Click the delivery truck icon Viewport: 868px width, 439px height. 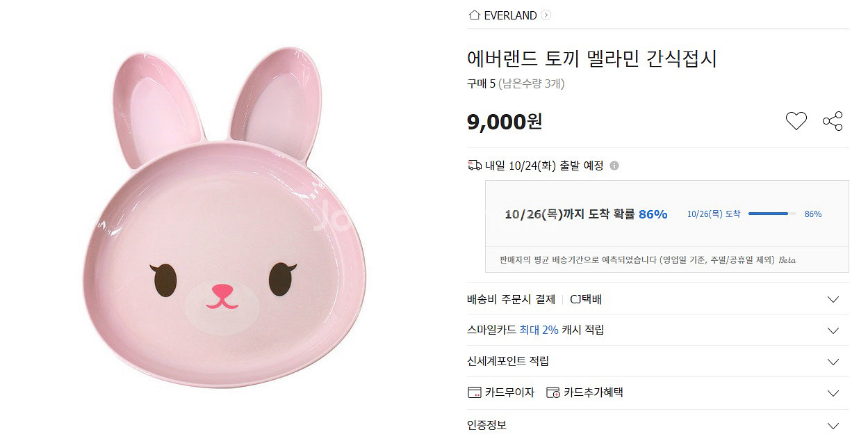tap(475, 166)
